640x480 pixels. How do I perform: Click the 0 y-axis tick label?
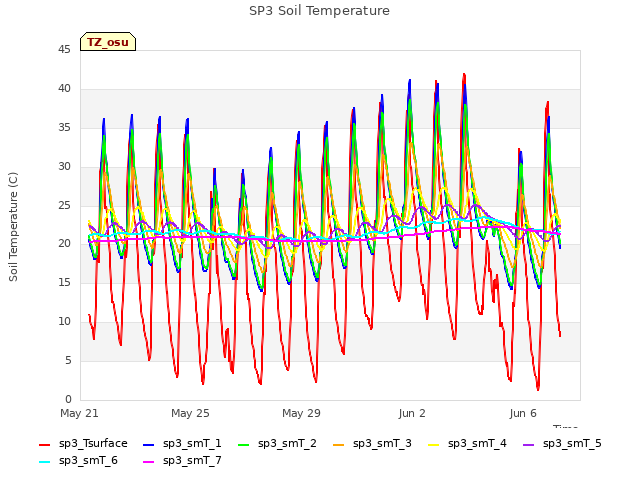click(68, 399)
